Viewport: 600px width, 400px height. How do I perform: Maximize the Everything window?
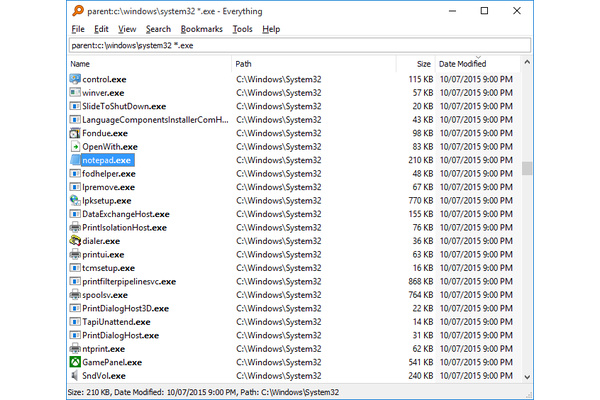484,11
